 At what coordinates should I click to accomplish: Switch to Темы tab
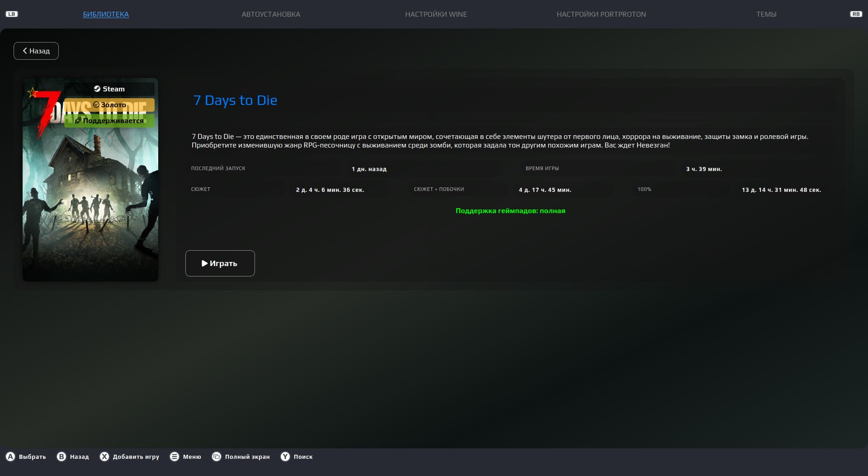coord(766,14)
